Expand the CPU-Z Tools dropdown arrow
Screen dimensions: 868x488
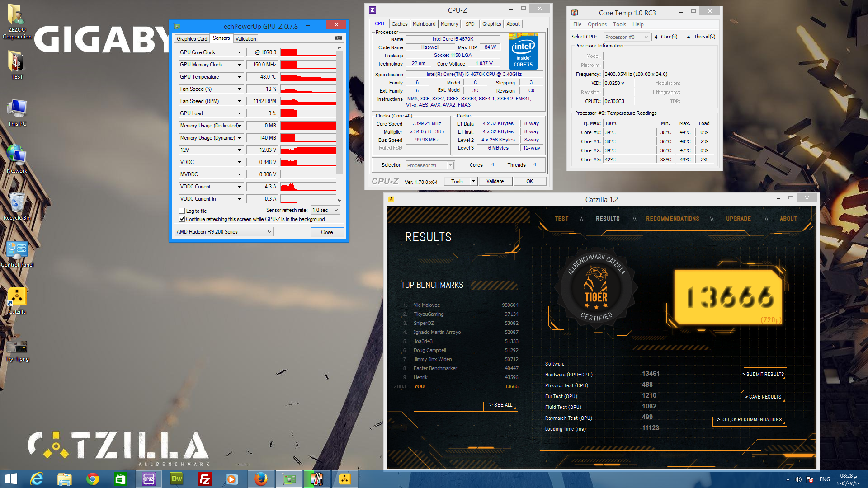coord(473,181)
